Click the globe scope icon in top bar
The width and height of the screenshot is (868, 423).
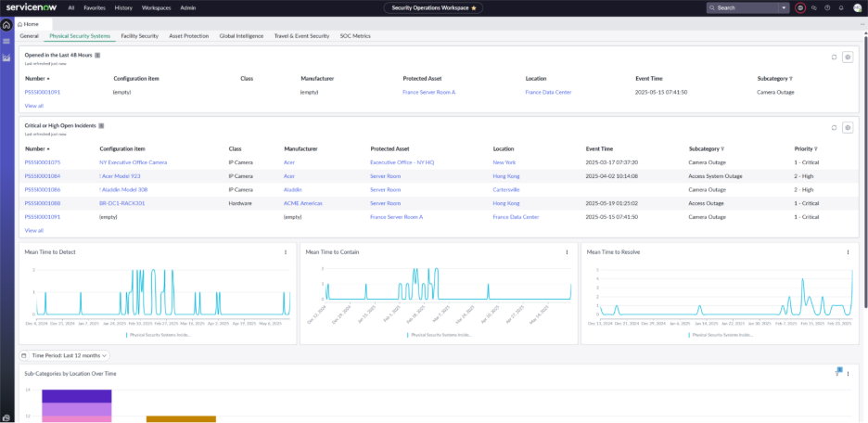(800, 7)
